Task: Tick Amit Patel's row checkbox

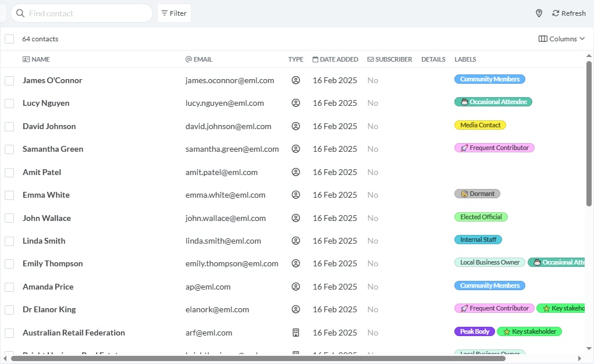Action: pyautogui.click(x=9, y=172)
